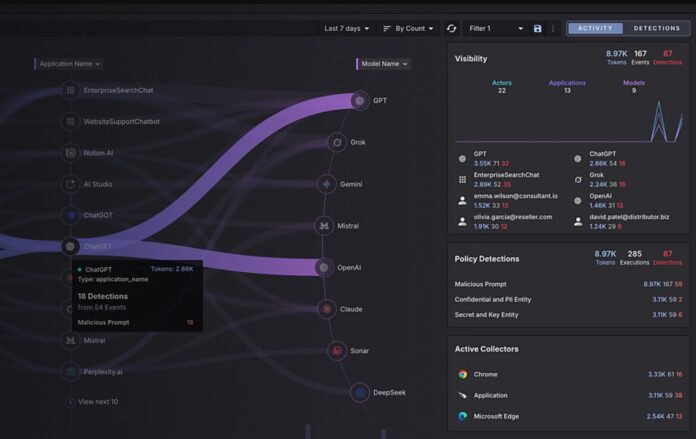Viewport: 696px width, 439px height.
Task: Click the Actors count in Visibility
Action: [x=502, y=91]
